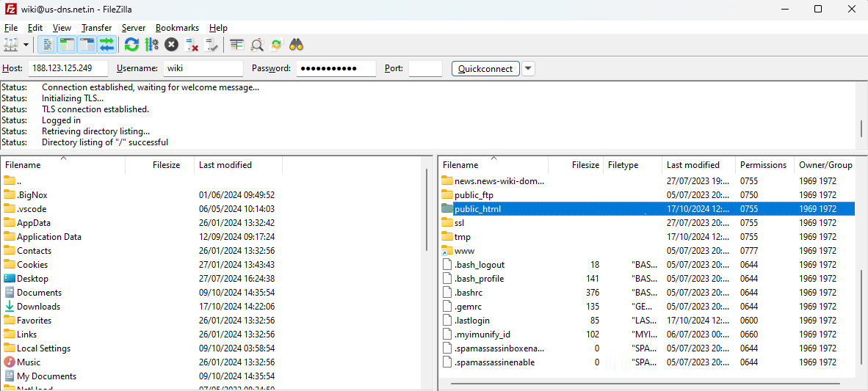Select the .gemrc file icon
868x391 pixels.
pos(447,306)
